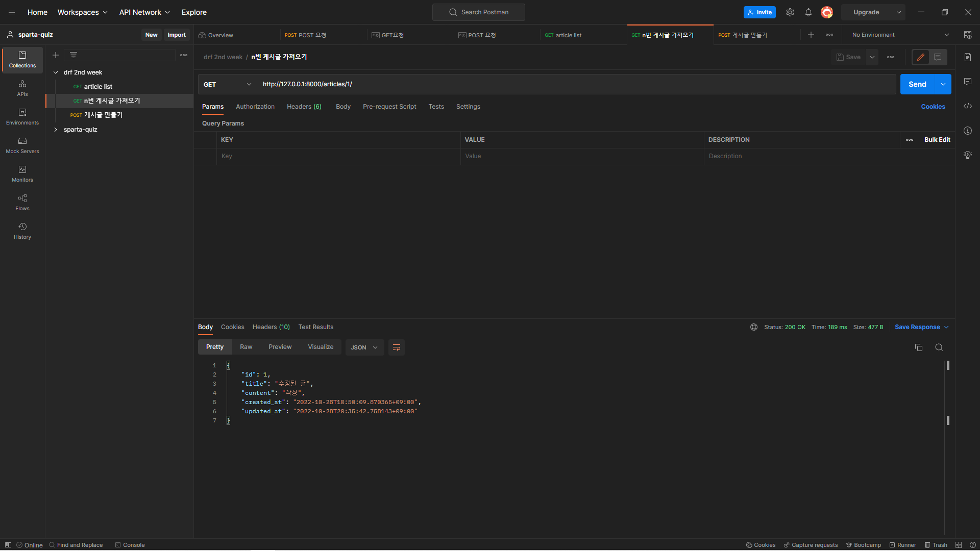Open the Flows sidebar section
The height and width of the screenshot is (551, 980).
point(22,202)
